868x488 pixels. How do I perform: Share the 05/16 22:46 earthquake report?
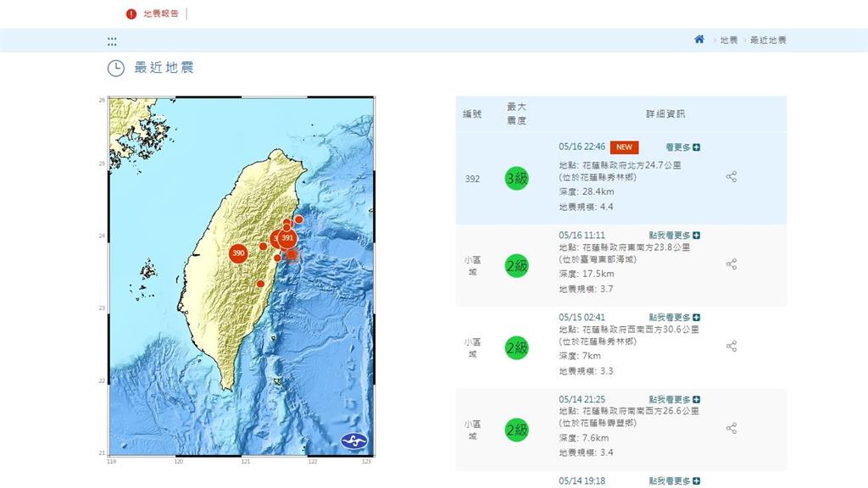coord(732,176)
